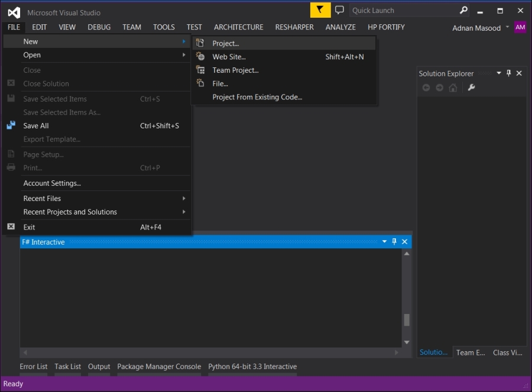Choose Web Site... from the New submenu
Screen dimensions: 532x392
click(x=284, y=57)
